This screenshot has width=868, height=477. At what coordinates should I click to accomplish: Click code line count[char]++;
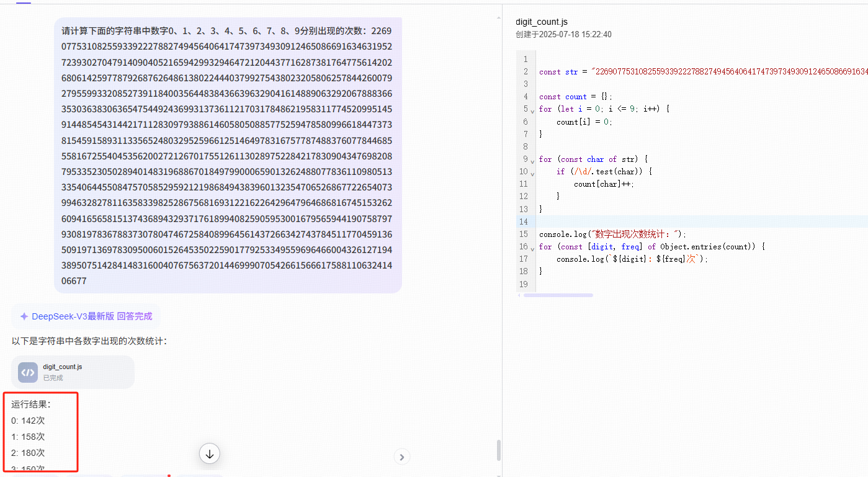[604, 184]
